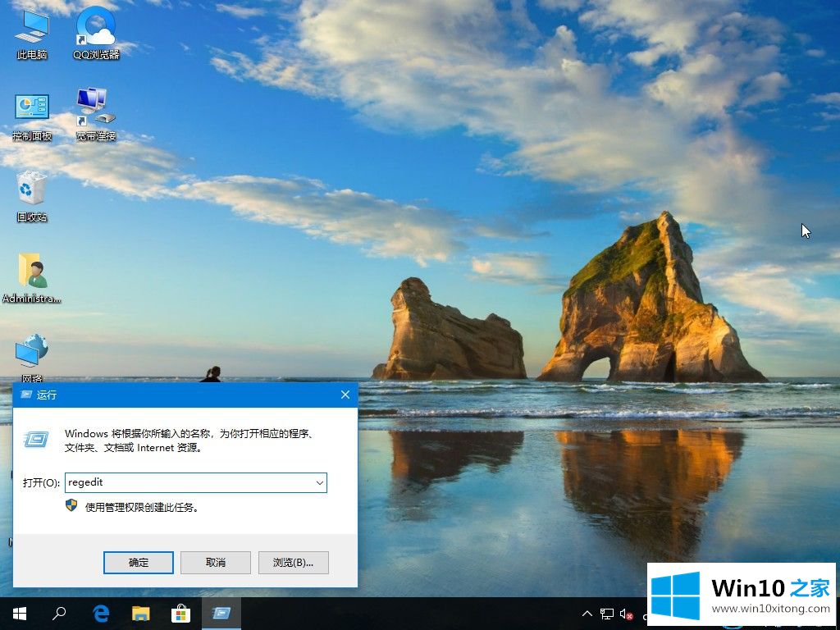Show hidden system tray icons chevron
The height and width of the screenshot is (630, 840).
click(587, 614)
